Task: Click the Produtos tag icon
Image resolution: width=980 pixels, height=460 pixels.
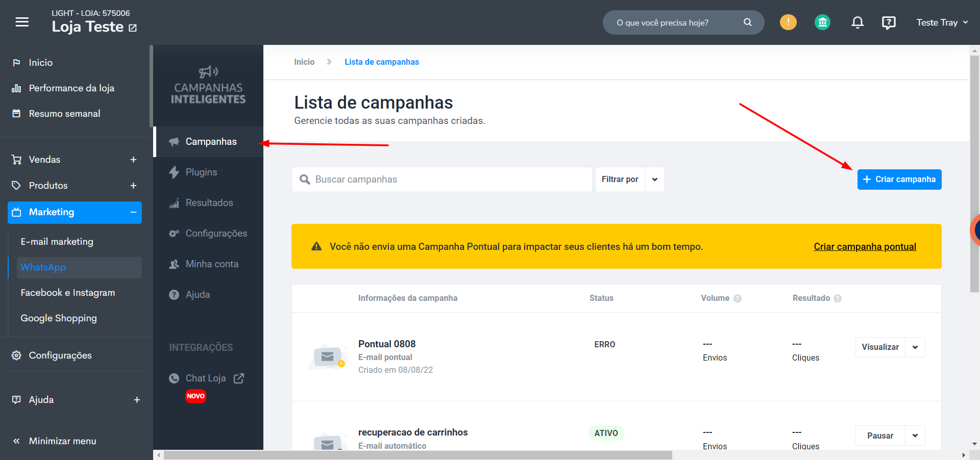Action: [x=16, y=186]
